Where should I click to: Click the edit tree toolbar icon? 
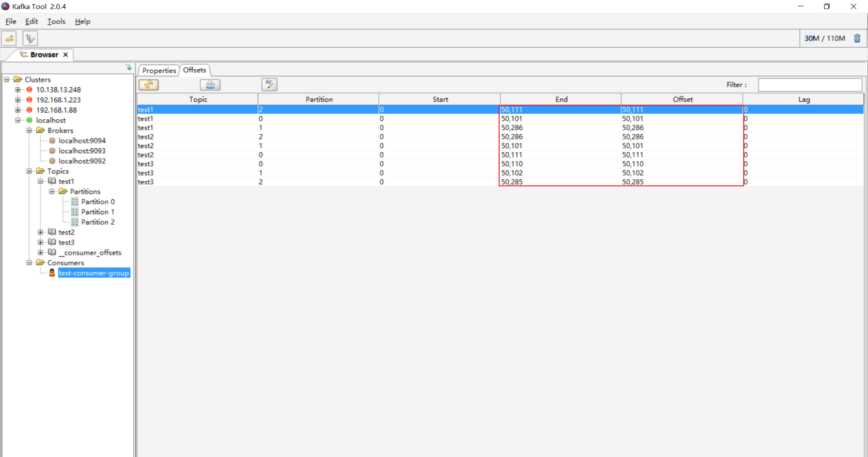[x=30, y=38]
